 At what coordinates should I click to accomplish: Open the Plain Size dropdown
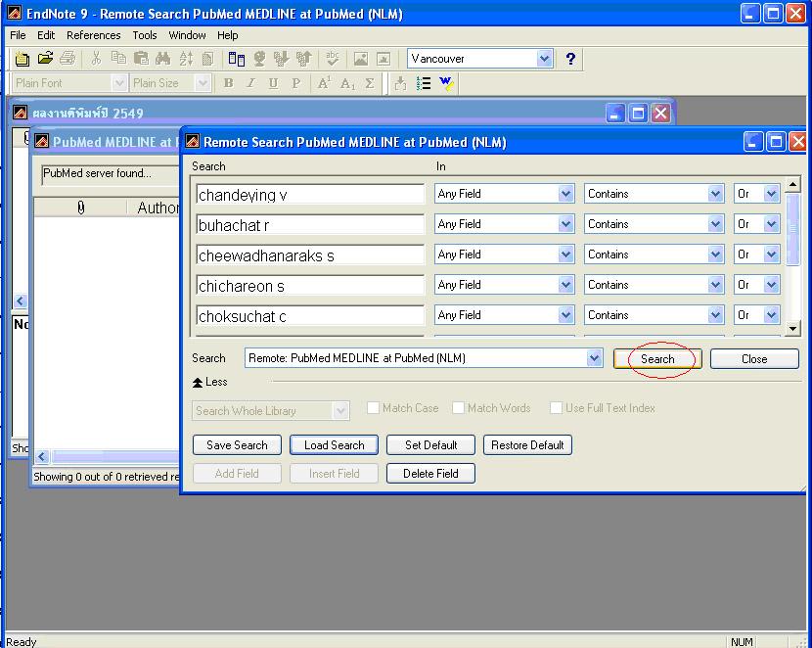[x=202, y=83]
